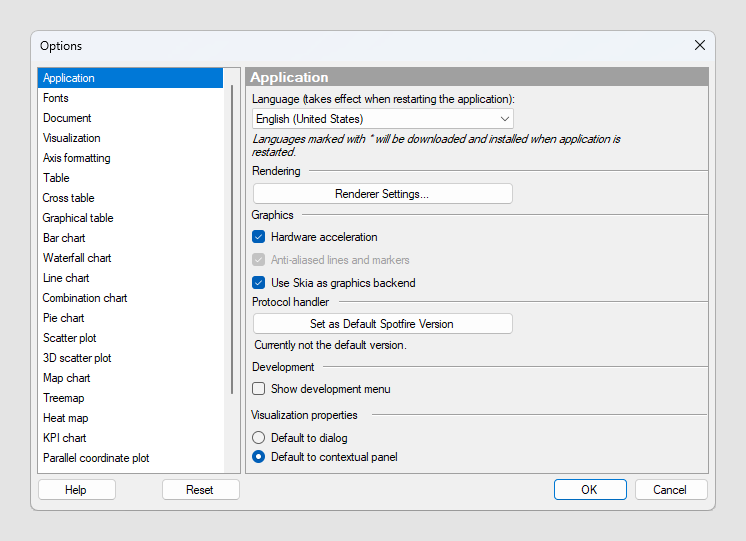Select Axis formatting category
The image size is (746, 541).
[76, 158]
